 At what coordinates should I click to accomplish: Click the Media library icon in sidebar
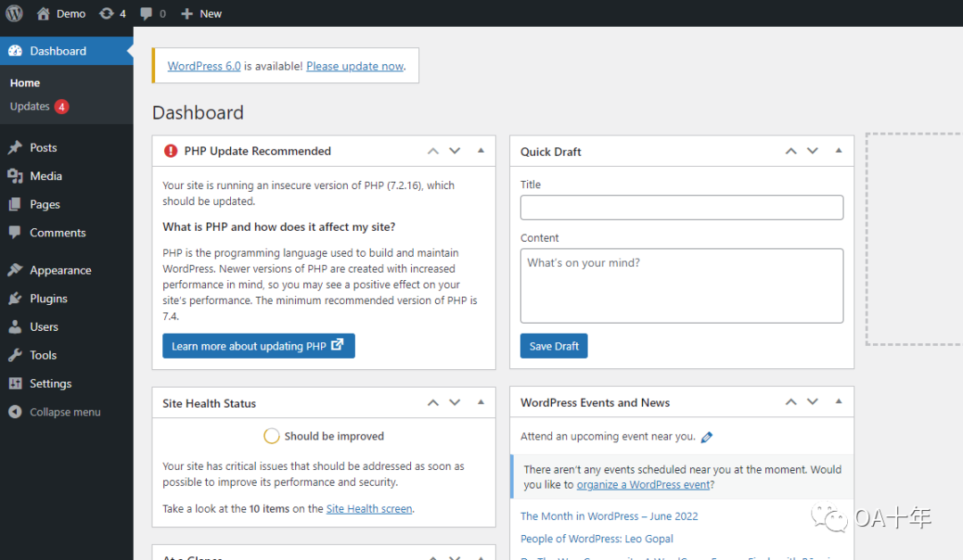(15, 177)
